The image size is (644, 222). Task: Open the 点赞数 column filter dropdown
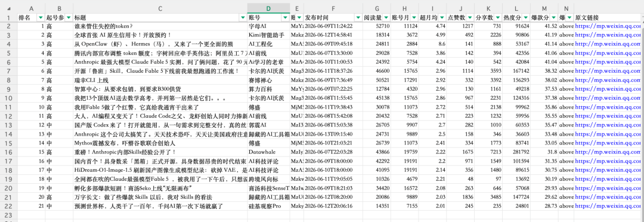click(x=469, y=18)
